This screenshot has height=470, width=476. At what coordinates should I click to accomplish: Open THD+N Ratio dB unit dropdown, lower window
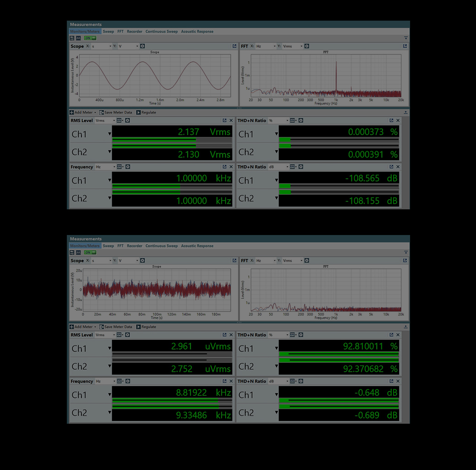[278, 381]
